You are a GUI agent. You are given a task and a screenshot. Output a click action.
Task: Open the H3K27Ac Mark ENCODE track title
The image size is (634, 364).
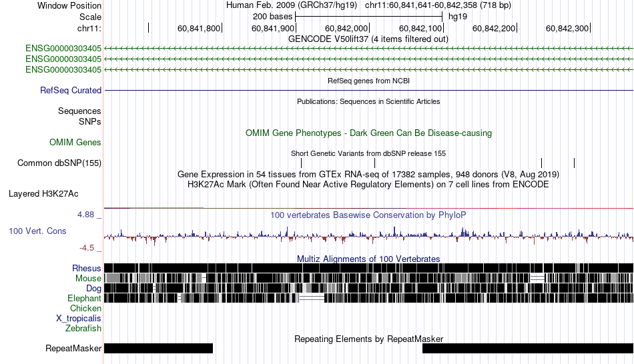[x=368, y=185]
